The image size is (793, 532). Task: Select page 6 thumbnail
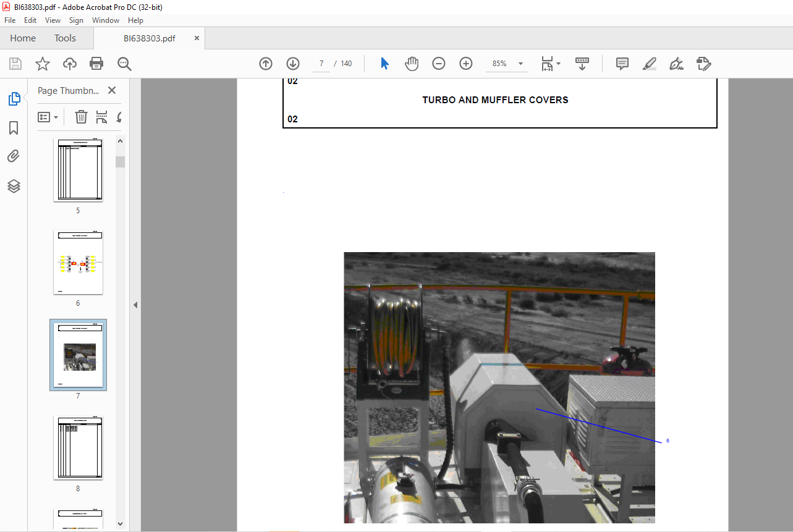coord(78,263)
